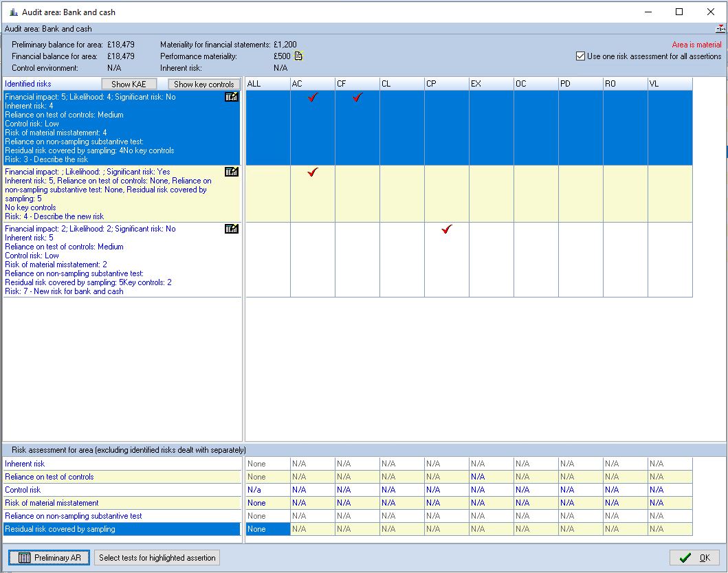
Task: Open the ALL value for Reliance on test of controls
Action: coord(268,477)
